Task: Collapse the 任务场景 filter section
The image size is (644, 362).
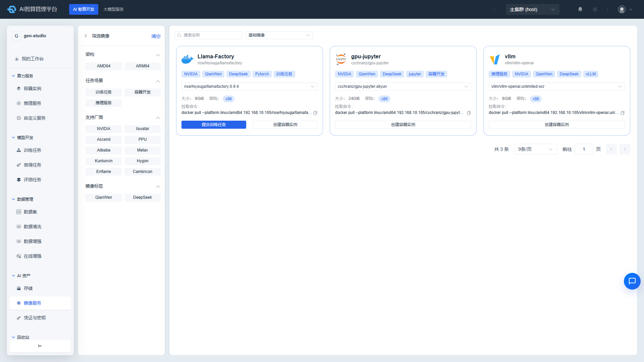Action: point(158,81)
